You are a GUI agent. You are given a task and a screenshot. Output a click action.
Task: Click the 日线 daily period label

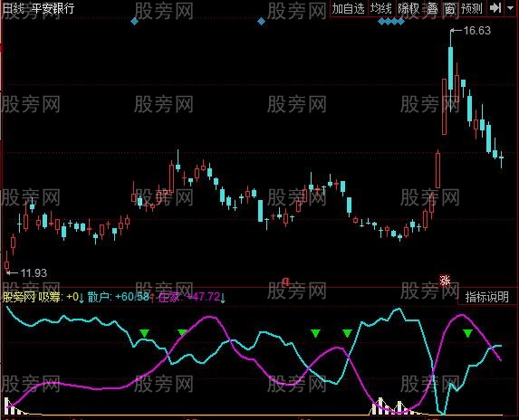[13, 8]
